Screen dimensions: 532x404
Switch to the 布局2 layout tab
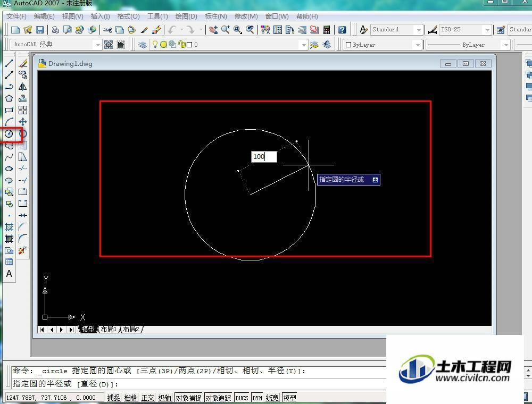(x=131, y=329)
